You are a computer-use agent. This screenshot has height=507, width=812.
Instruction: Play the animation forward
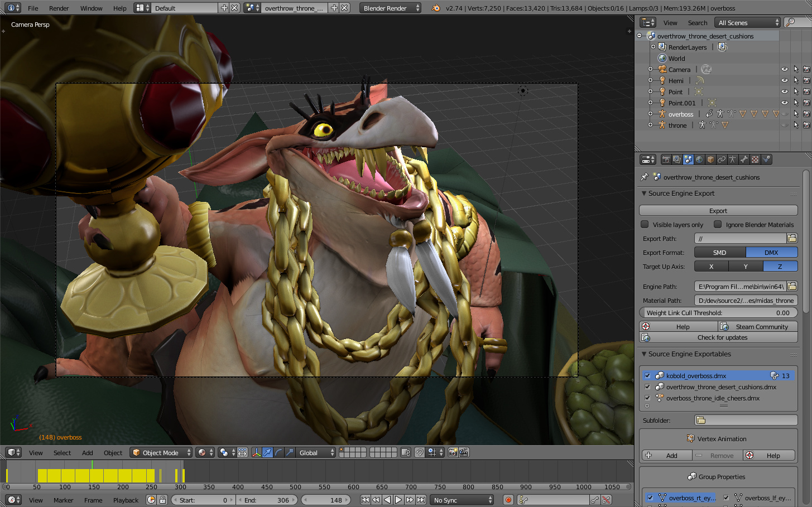pyautogui.click(x=398, y=500)
